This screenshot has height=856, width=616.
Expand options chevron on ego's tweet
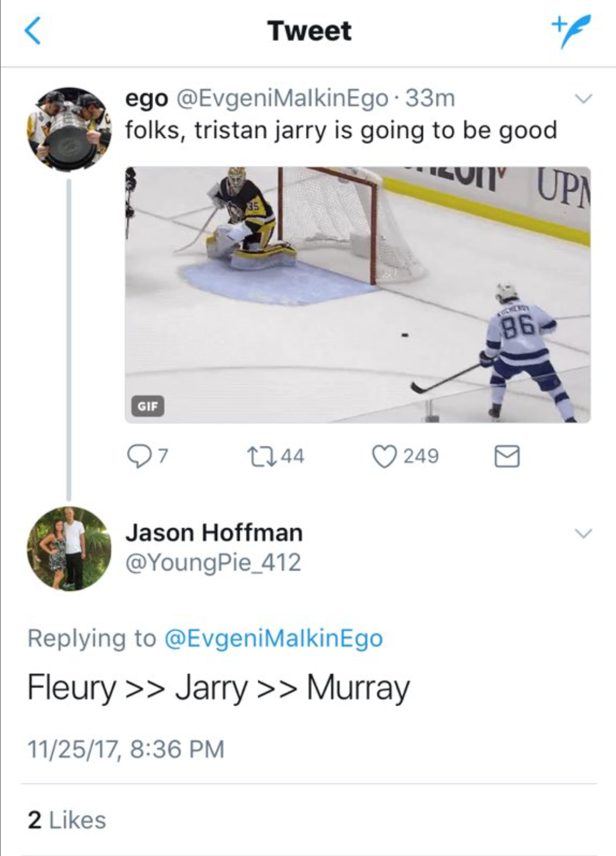[583, 99]
